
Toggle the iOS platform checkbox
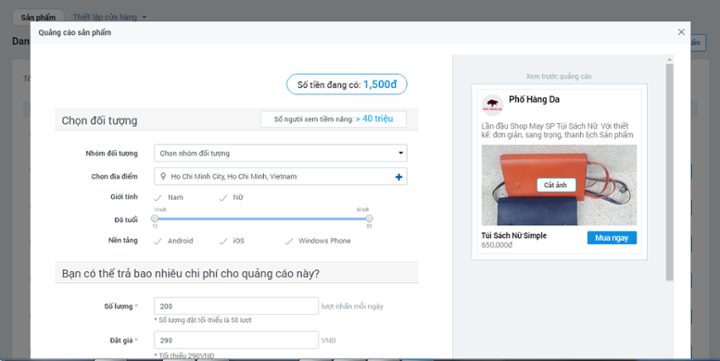(223, 241)
